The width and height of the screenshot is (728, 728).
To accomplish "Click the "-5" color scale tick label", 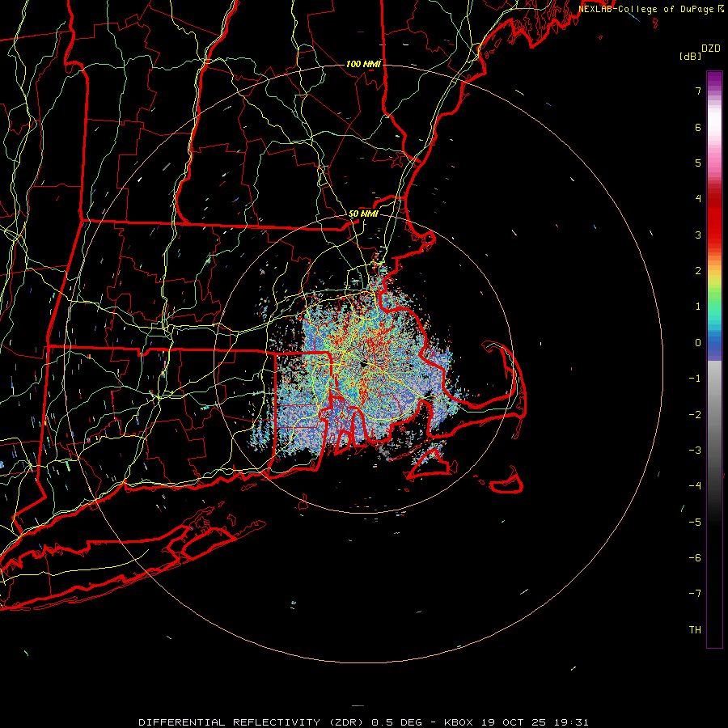I will pyautogui.click(x=695, y=523).
